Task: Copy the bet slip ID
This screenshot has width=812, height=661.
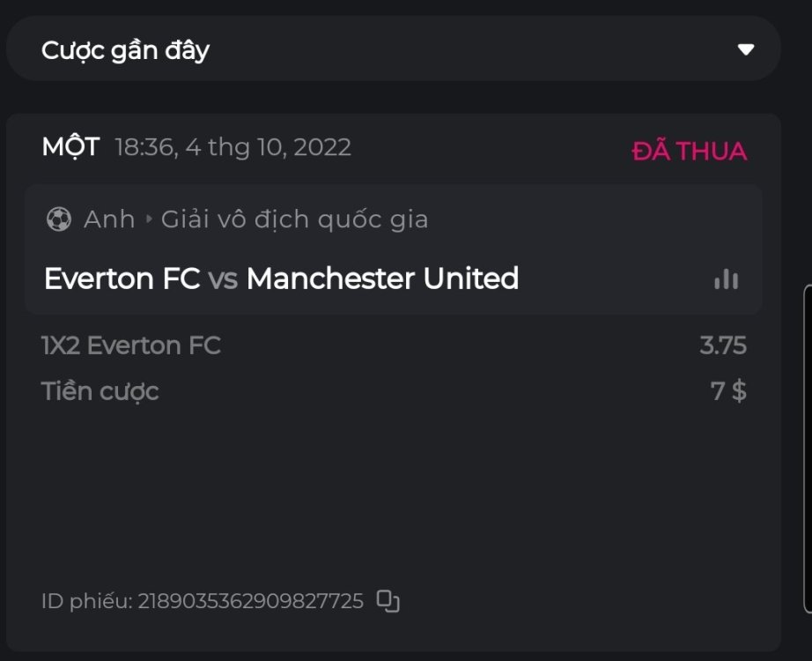Action: [x=388, y=601]
